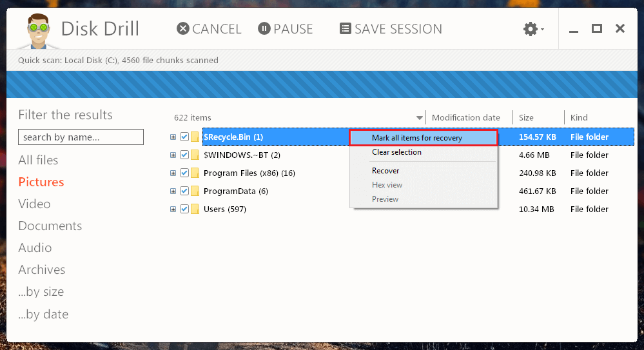This screenshot has width=644, height=350.
Task: Click the ProgramData folder icon
Action: [195, 191]
